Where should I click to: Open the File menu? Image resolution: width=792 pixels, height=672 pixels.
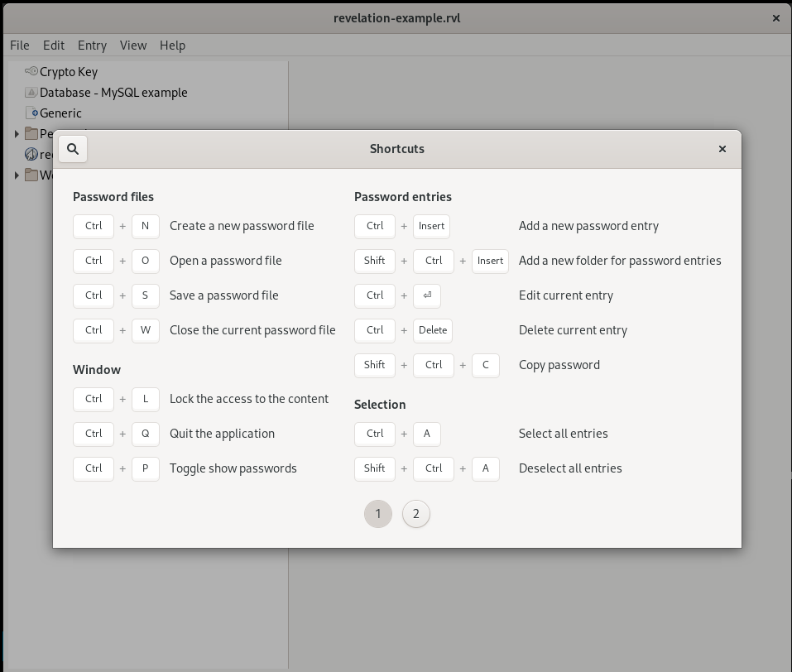click(19, 46)
